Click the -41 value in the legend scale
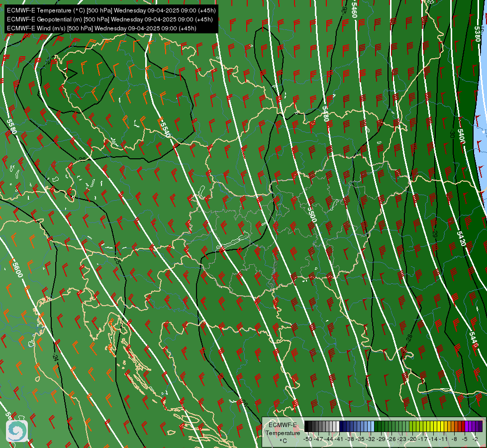 (339, 439)
